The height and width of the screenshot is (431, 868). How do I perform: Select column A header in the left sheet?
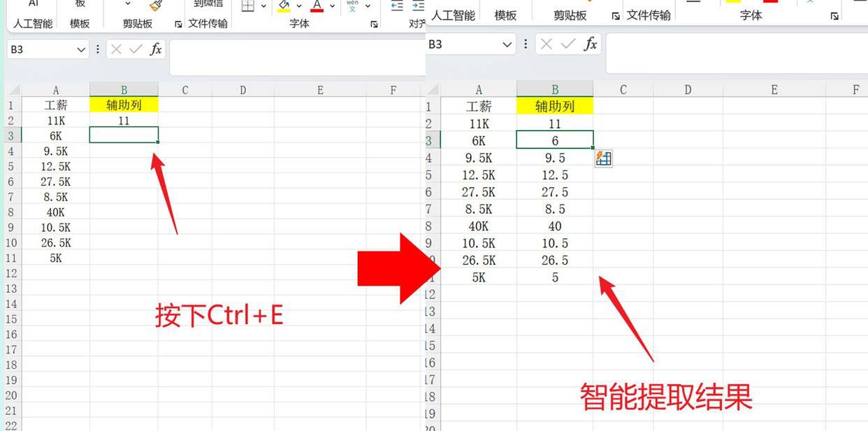click(x=56, y=90)
